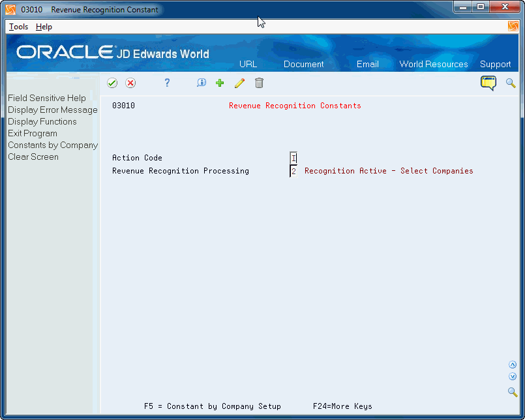Click 'Recognition Active - Select Companies' text
This screenshot has width=525, height=420.
pos(389,171)
